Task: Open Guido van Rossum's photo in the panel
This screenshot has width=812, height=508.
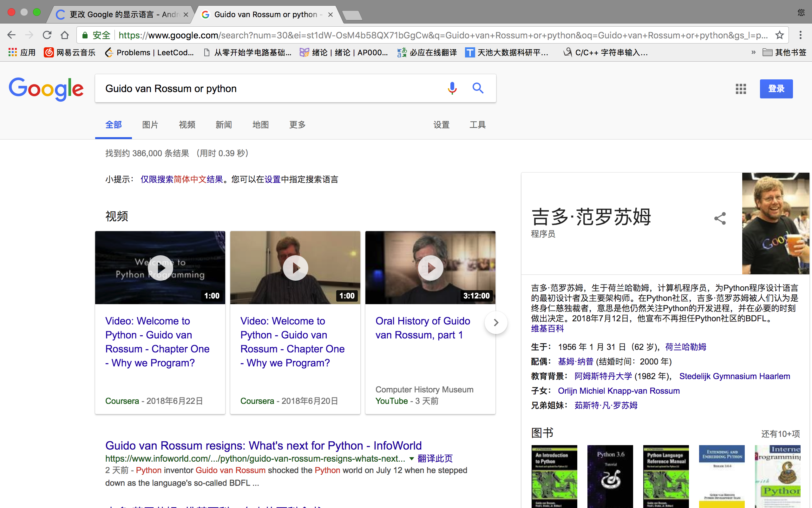Action: coord(776,223)
